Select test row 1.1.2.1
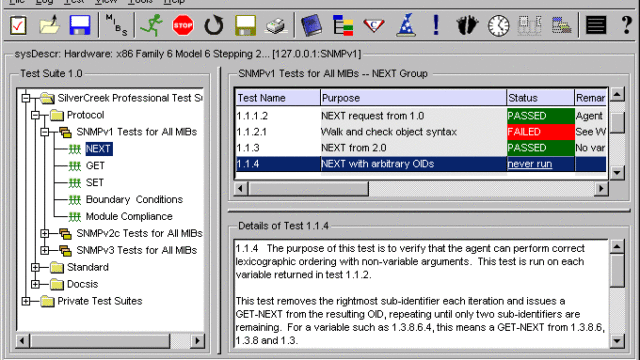The image size is (640, 360). point(421,132)
